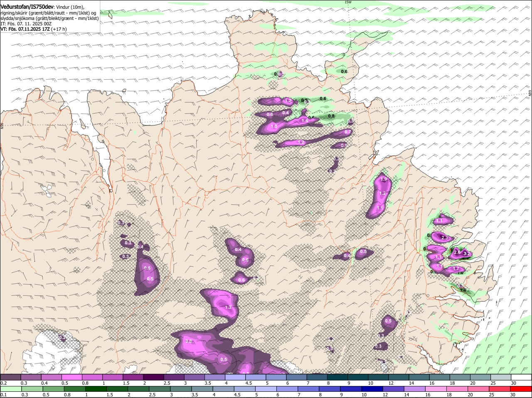This screenshot has height=398, width=532.
Task: Pick the bright pink swatch between 0.5 and 0.8, upper scale
Action: 71,377
